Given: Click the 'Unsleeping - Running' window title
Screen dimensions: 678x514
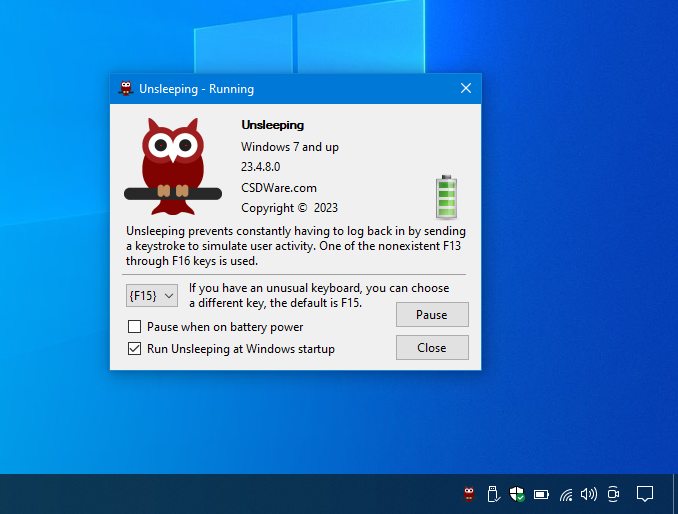Looking at the screenshot, I should (196, 89).
